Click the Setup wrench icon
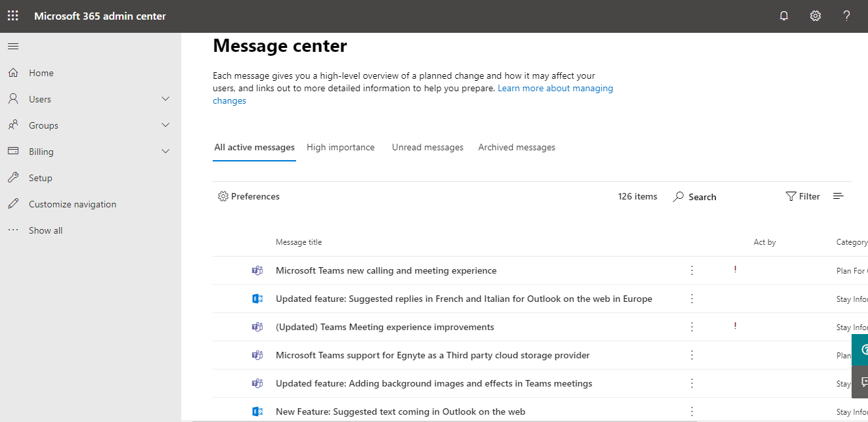 13,178
